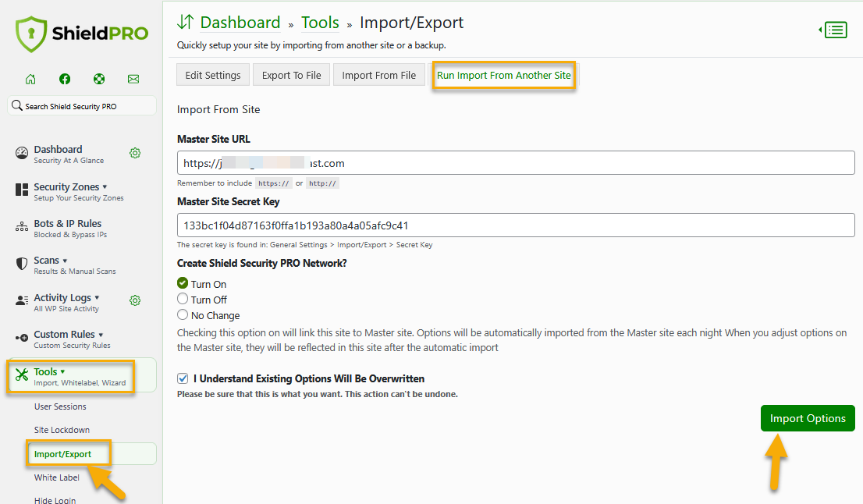Open Dashboard settings gear icon
This screenshot has width=863, height=504.
tap(135, 153)
